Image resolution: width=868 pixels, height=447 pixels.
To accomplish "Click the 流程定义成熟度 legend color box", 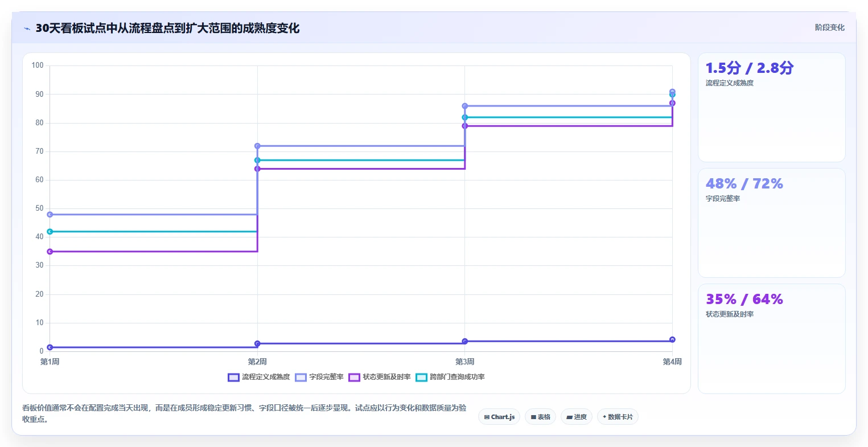I will 233,377.
